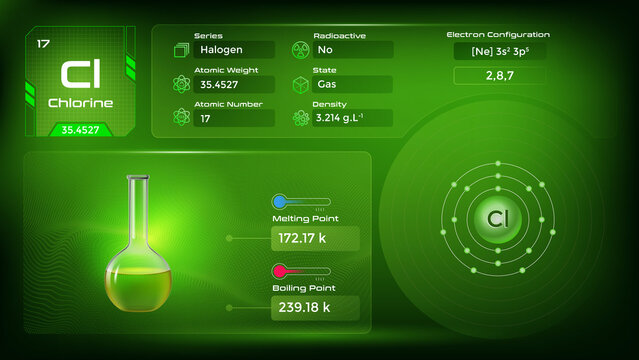The image size is (639, 360).
Task: Click the atom icon beside Atomic Weight
Action: tap(181, 84)
